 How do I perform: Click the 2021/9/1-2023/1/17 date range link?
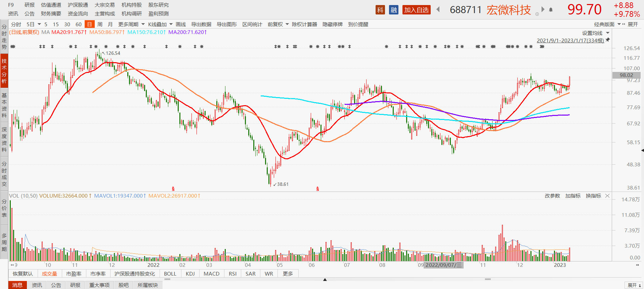570,40
